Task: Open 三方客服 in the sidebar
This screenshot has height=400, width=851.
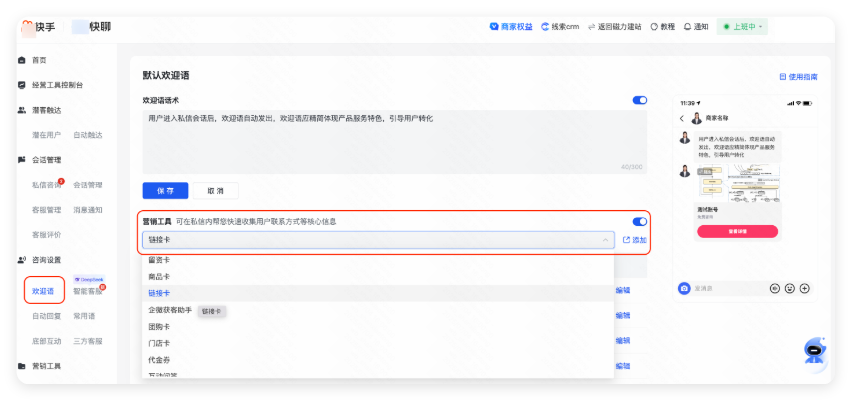Action: point(88,341)
